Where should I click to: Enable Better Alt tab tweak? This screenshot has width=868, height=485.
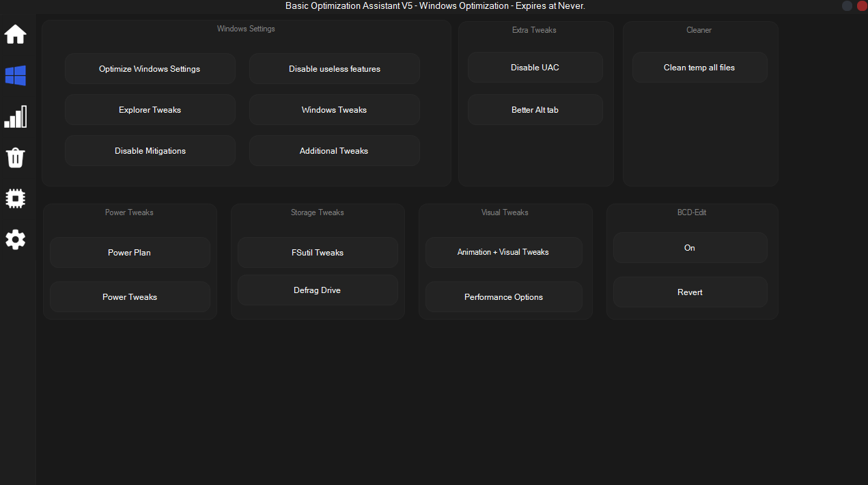tap(535, 110)
